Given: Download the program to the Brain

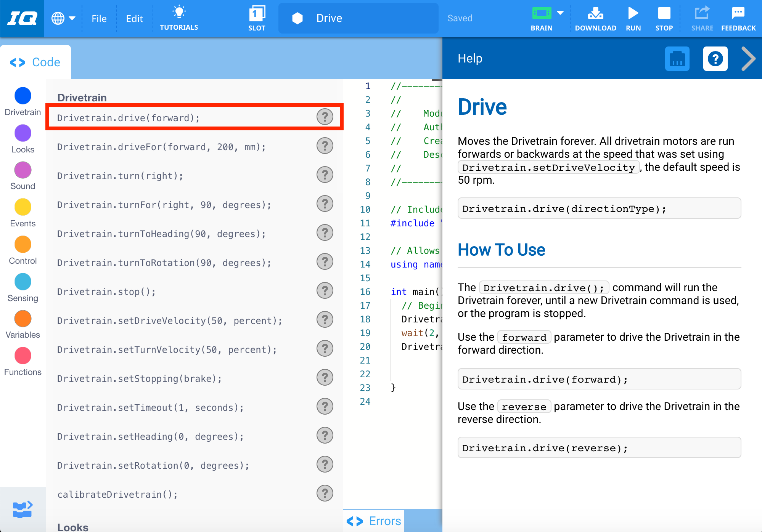Looking at the screenshot, I should tap(595, 18).
